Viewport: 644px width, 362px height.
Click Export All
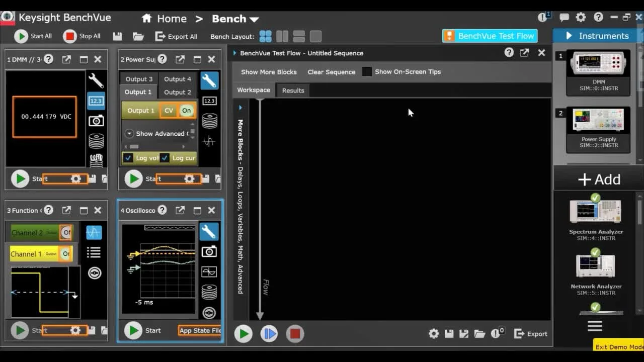point(176,36)
